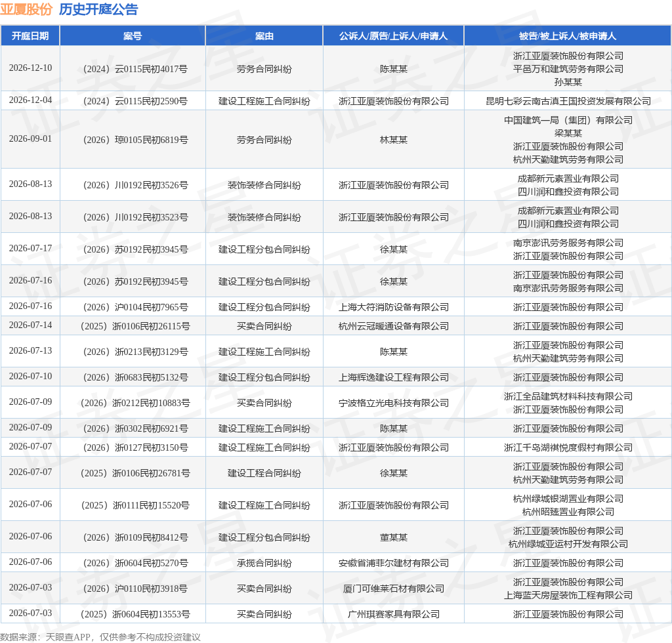Image resolution: width=672 pixels, height=643 pixels.
Task: Select defendant 浙江千岛湖祺悦度假村有限公司
Action: click(568, 447)
